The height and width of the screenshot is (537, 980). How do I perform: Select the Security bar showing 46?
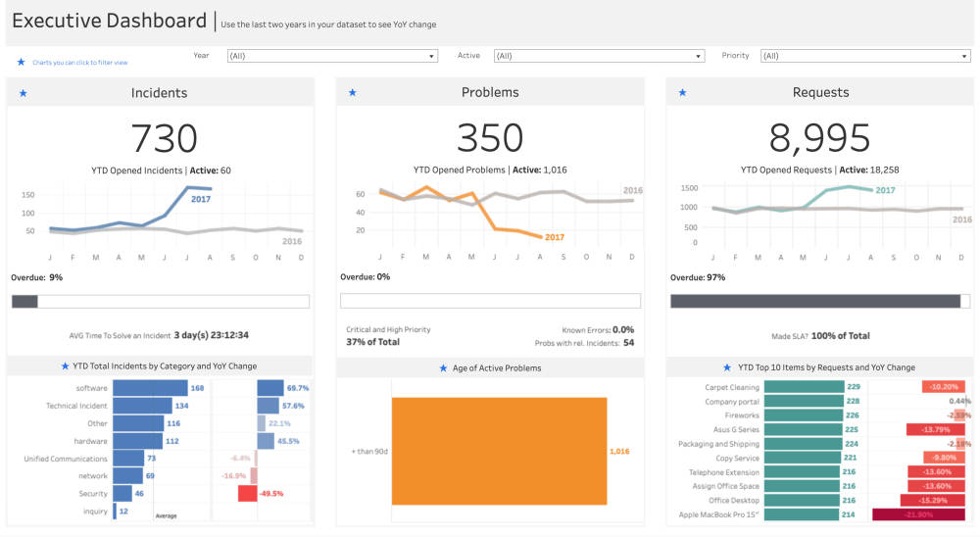(122, 493)
